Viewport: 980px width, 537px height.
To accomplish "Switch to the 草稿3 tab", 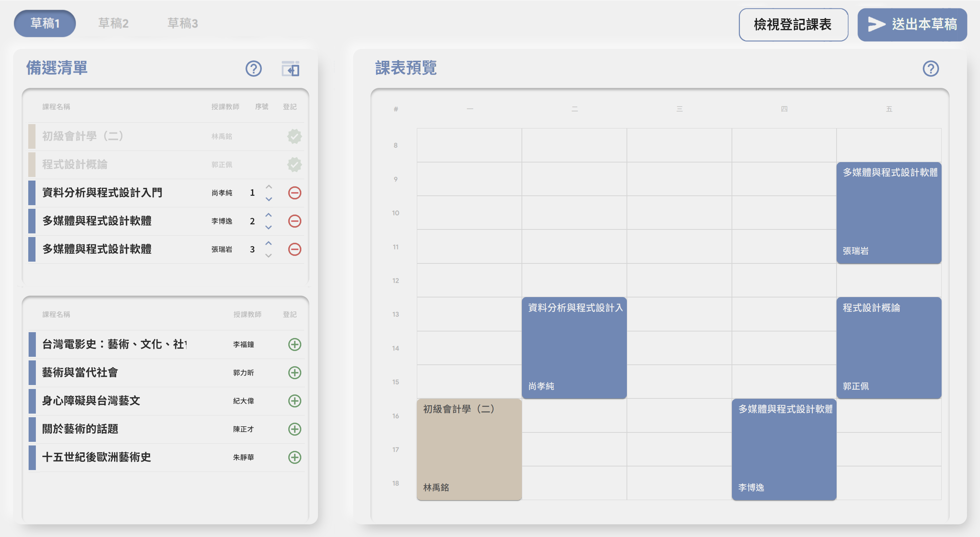I will [x=183, y=24].
